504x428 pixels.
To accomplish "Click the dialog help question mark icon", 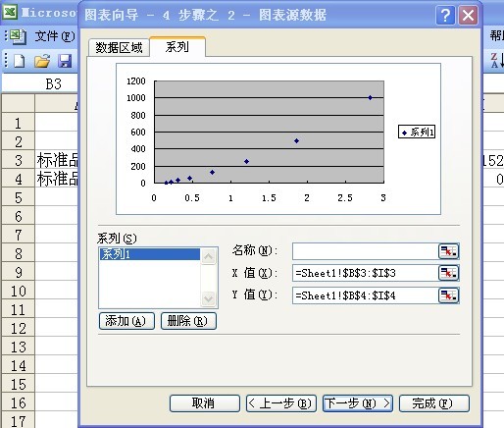I will pyautogui.click(x=445, y=15).
